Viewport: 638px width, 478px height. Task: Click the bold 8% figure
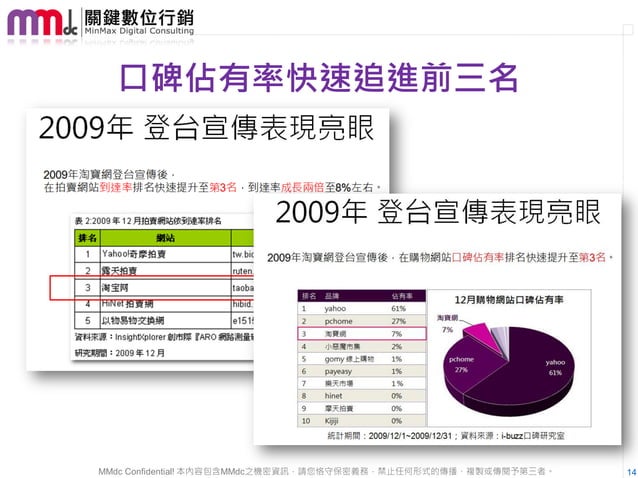coord(343,187)
